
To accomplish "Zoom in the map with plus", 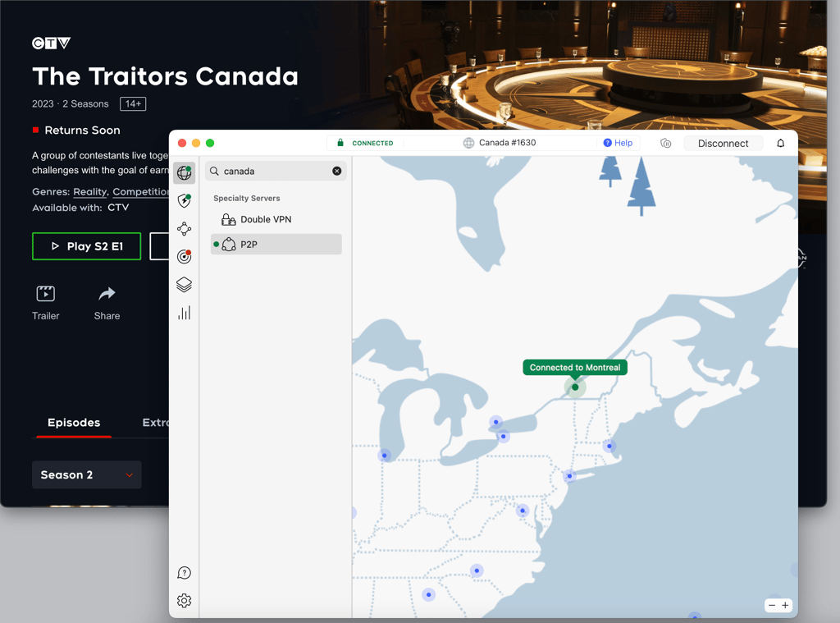I will (785, 605).
